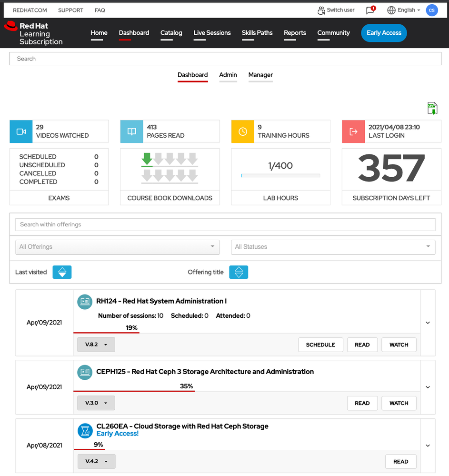Switch to the Admin tab
The width and height of the screenshot is (449, 476).
coord(228,75)
